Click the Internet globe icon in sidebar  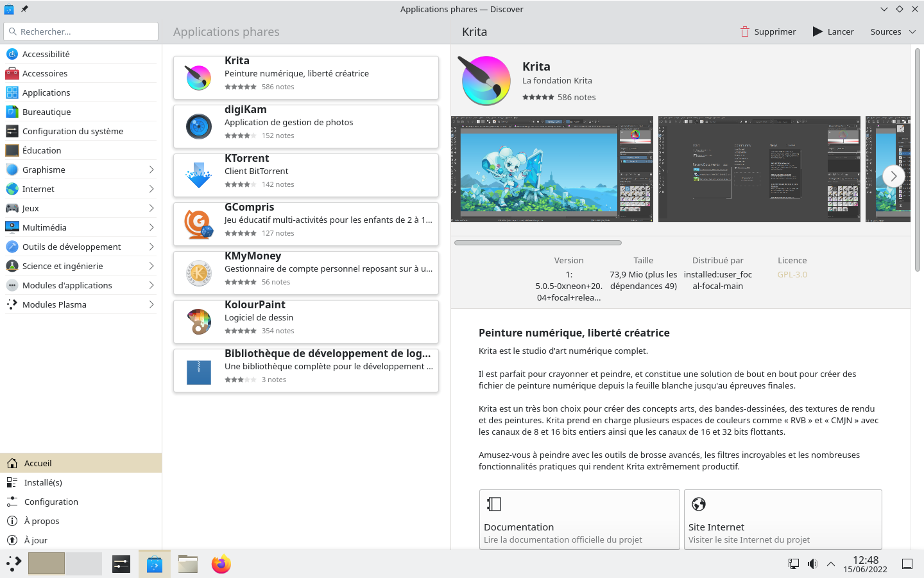point(12,189)
